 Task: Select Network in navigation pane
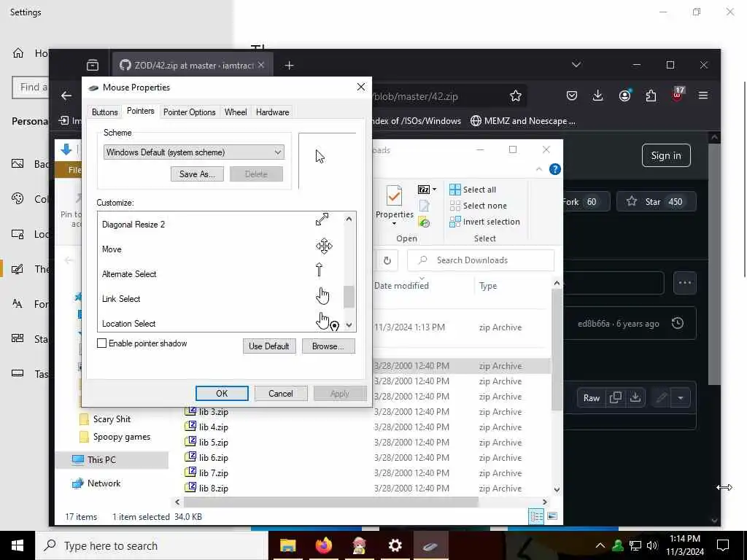(x=104, y=483)
